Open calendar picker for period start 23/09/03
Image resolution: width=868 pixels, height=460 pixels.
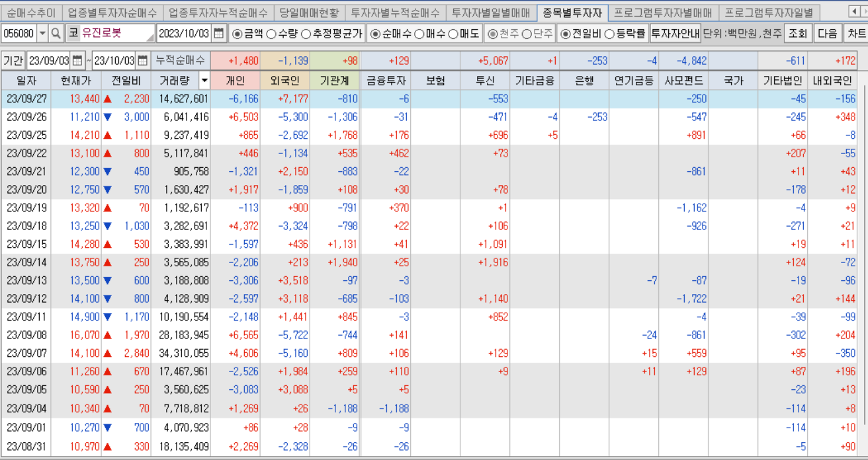click(x=77, y=58)
